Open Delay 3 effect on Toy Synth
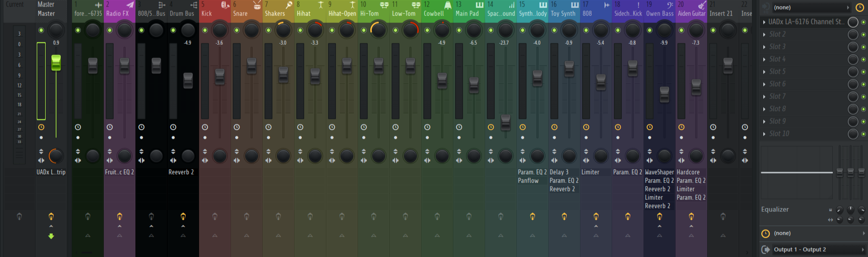868x257 pixels. [559, 172]
